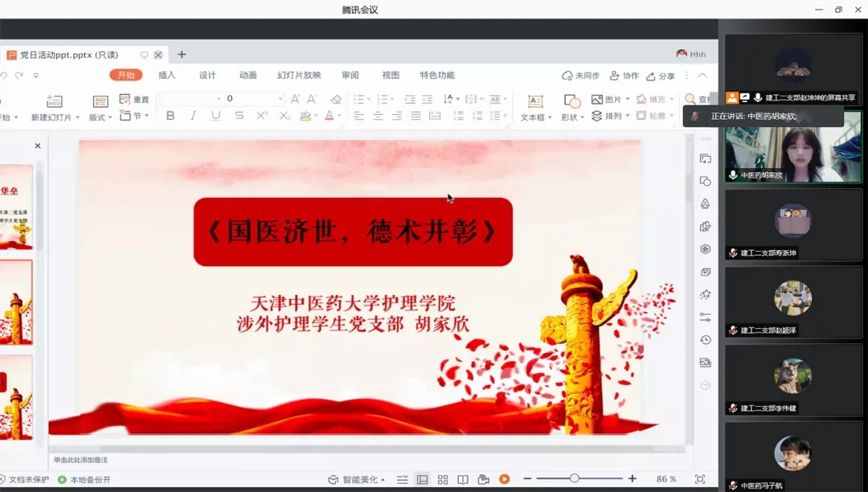Expand the 新建幻灯片 dropdown arrow
The height and width of the screenshot is (492, 868).
[x=77, y=117]
